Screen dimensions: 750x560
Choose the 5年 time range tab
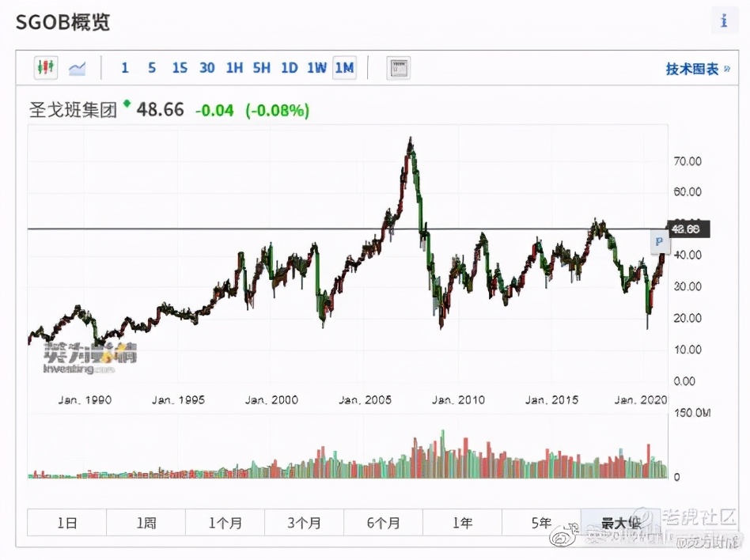pyautogui.click(x=541, y=523)
